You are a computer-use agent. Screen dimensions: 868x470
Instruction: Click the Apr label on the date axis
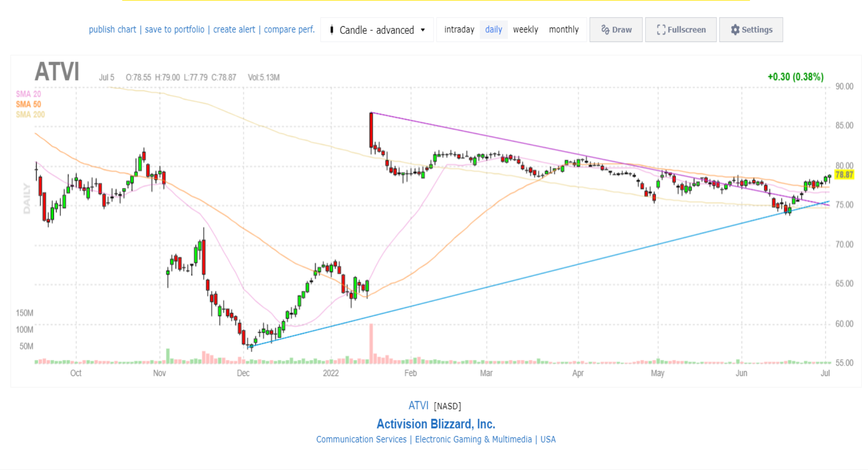coord(578,373)
